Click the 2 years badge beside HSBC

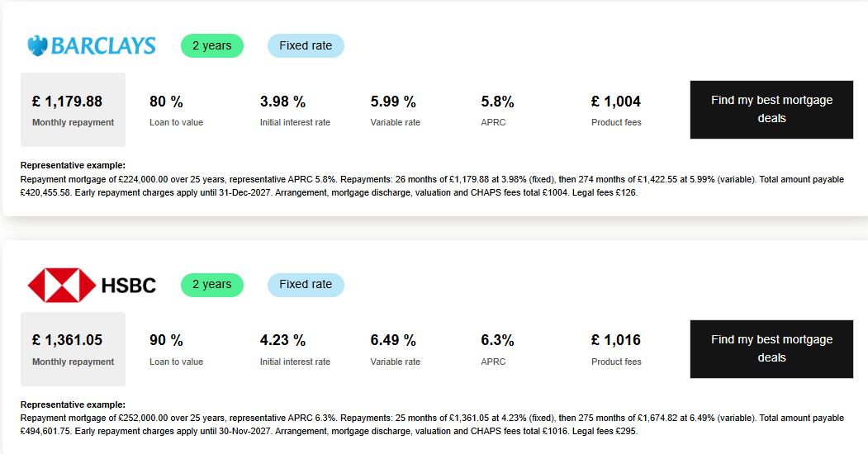coord(212,285)
